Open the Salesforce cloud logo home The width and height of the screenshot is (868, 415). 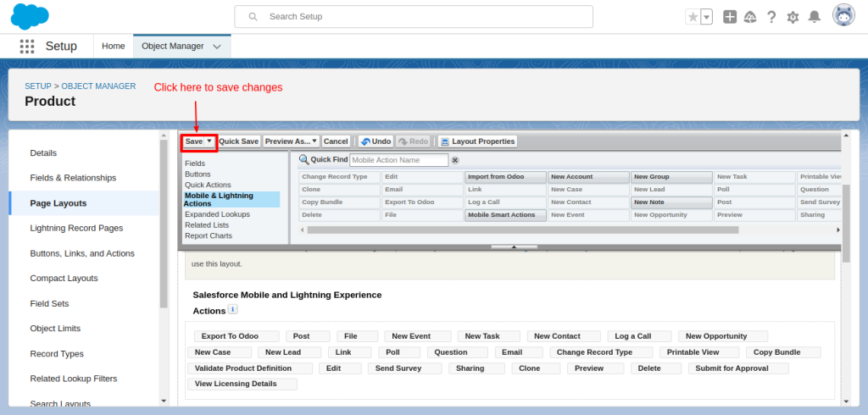pyautogui.click(x=30, y=17)
